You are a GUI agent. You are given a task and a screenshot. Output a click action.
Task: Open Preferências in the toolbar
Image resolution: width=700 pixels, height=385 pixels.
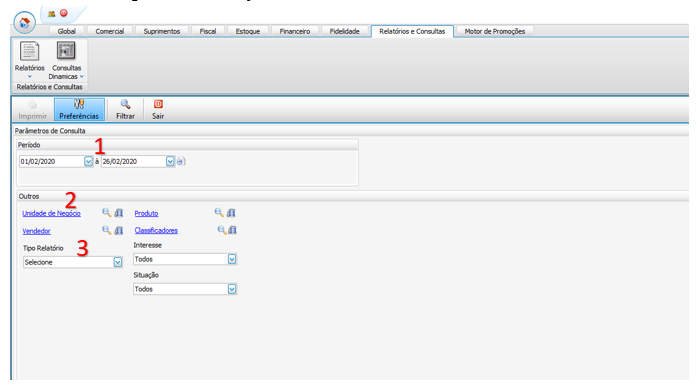(x=79, y=110)
